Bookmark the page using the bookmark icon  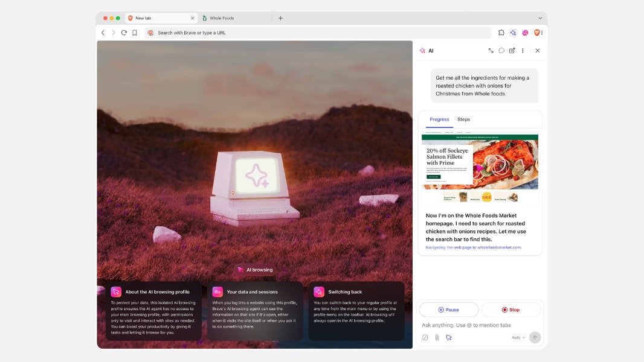[135, 33]
